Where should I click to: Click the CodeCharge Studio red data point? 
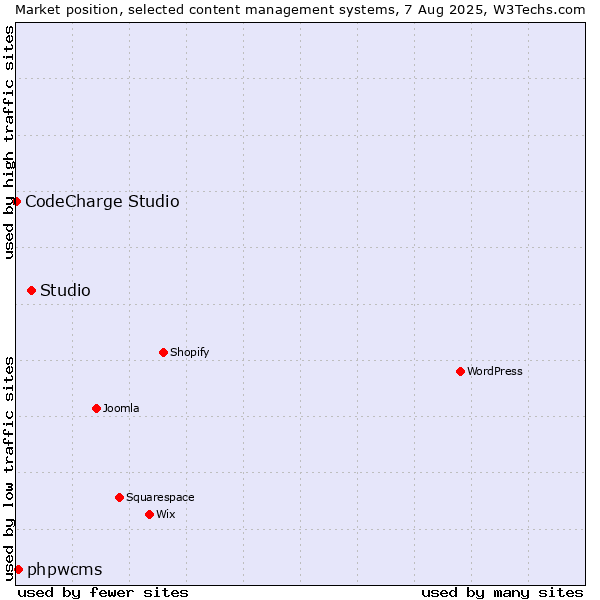pos(16,201)
